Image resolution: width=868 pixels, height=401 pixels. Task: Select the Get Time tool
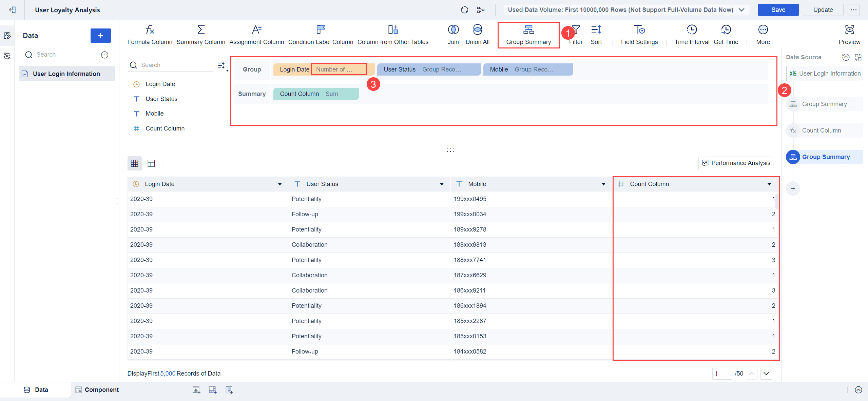[726, 35]
